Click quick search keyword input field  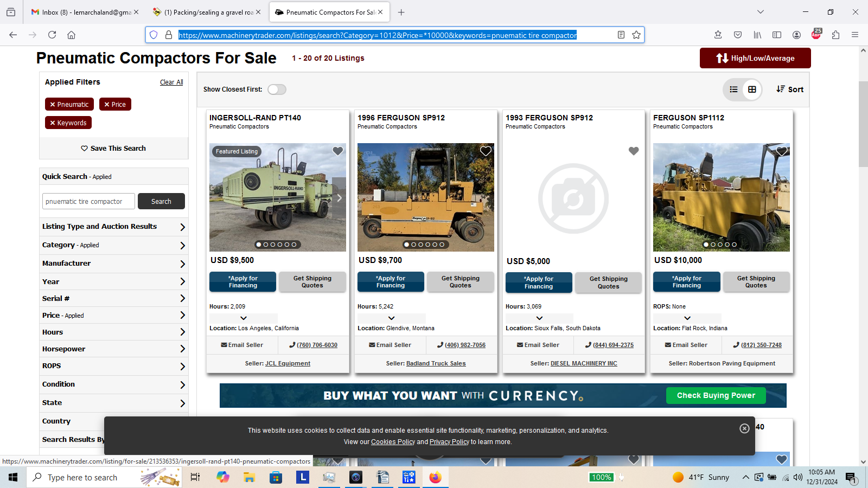pos(88,201)
